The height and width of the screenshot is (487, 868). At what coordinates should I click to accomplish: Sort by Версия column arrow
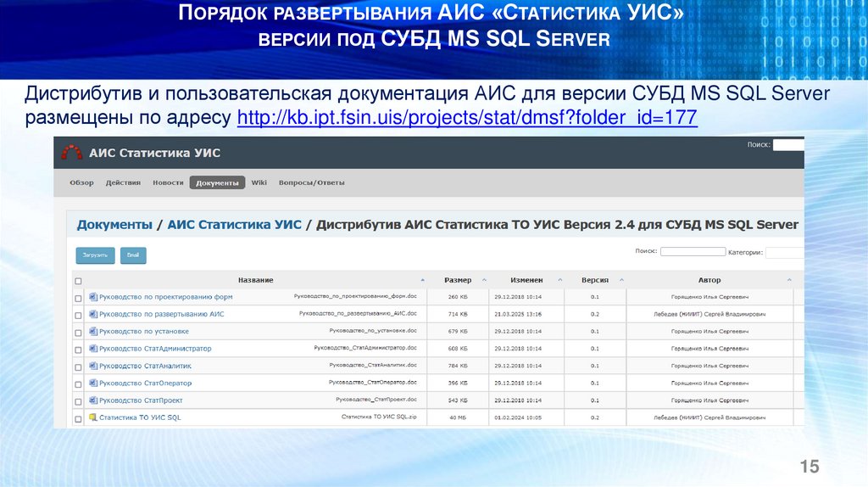point(621,280)
